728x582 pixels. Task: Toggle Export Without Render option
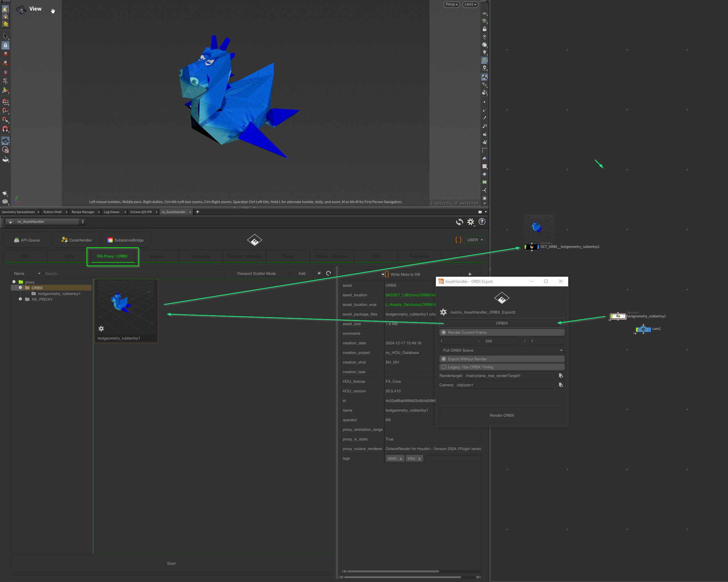pyautogui.click(x=444, y=359)
